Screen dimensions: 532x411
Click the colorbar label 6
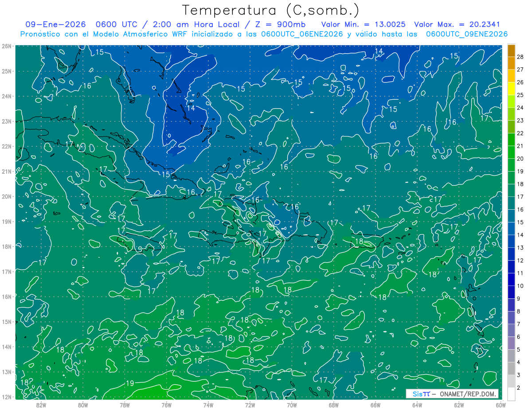point(518,337)
